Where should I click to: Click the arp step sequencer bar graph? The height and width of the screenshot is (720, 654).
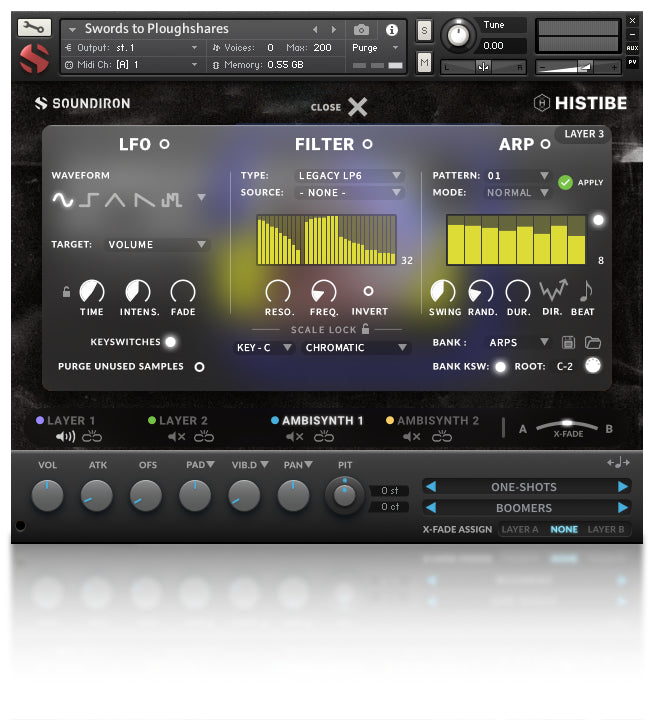tap(515, 240)
